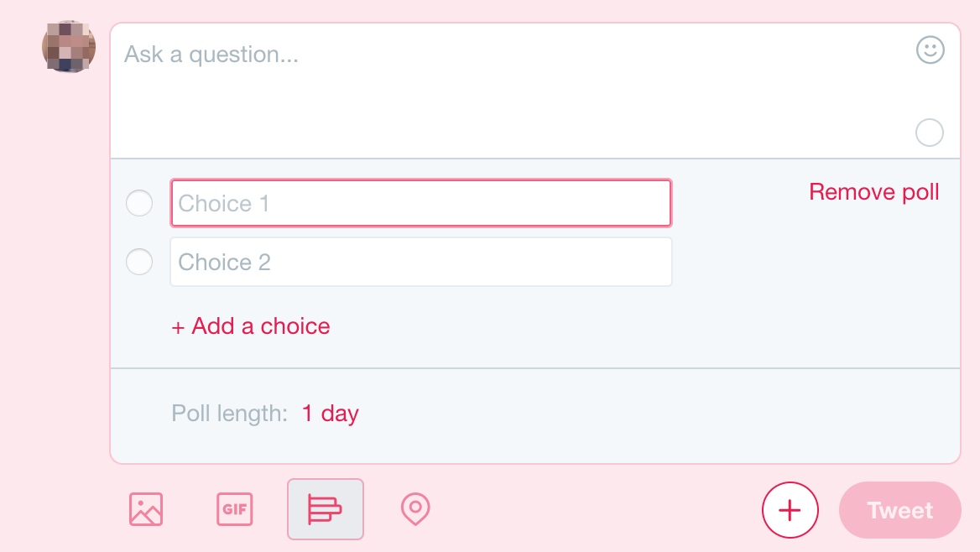
Task: Select the radio button beside Choice 2
Action: (139, 262)
